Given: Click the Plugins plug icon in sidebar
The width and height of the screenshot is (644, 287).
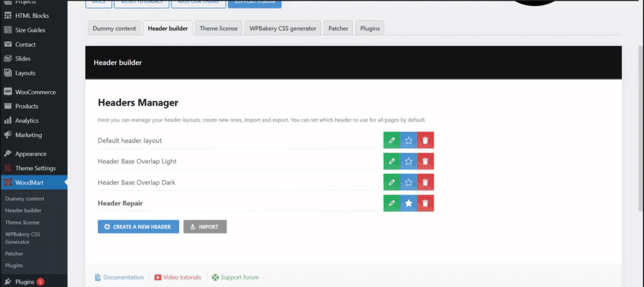Looking at the screenshot, I should [x=7, y=282].
